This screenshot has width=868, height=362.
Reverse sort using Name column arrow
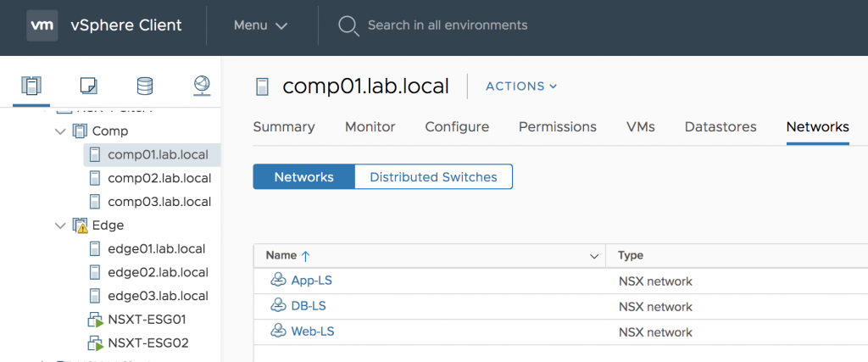pyautogui.click(x=305, y=256)
